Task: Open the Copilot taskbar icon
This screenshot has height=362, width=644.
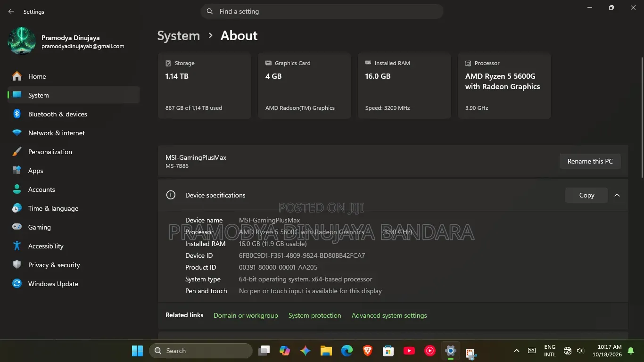Action: pos(285,351)
